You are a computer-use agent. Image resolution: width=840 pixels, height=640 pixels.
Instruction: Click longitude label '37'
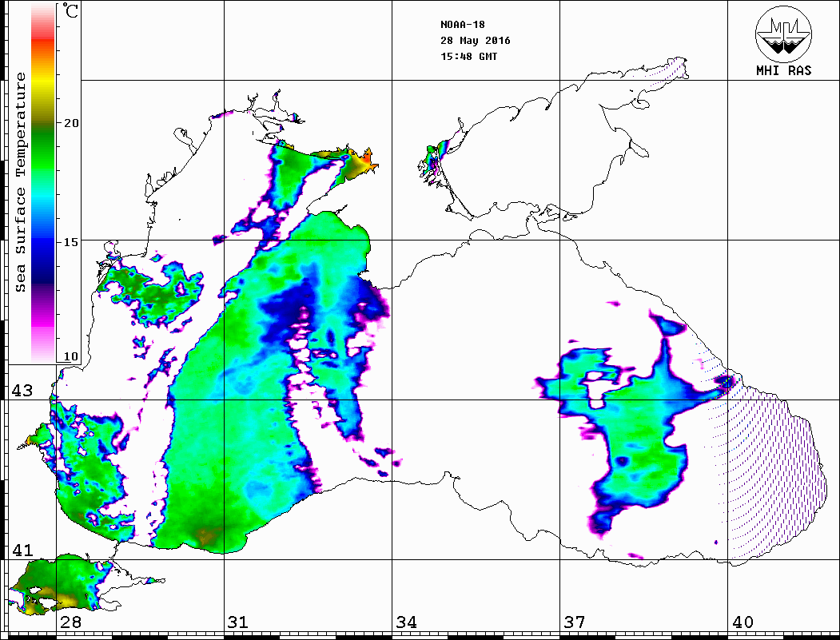point(575,622)
